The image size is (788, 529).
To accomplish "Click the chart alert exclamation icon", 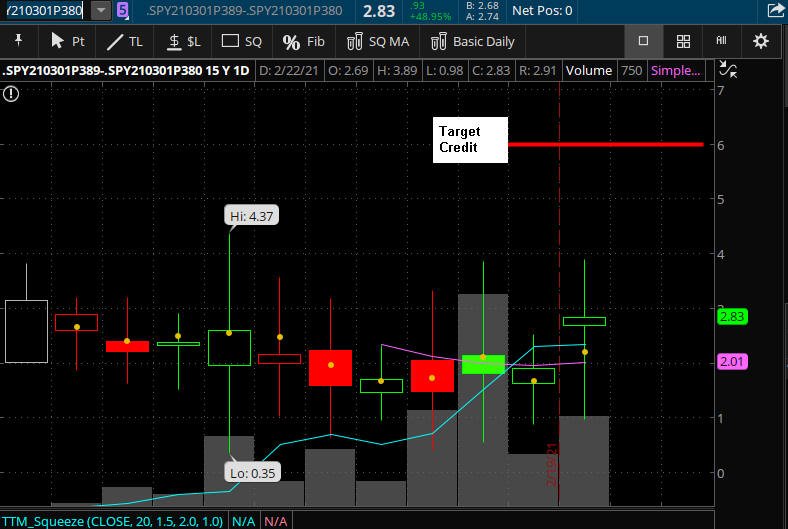I will (11, 93).
